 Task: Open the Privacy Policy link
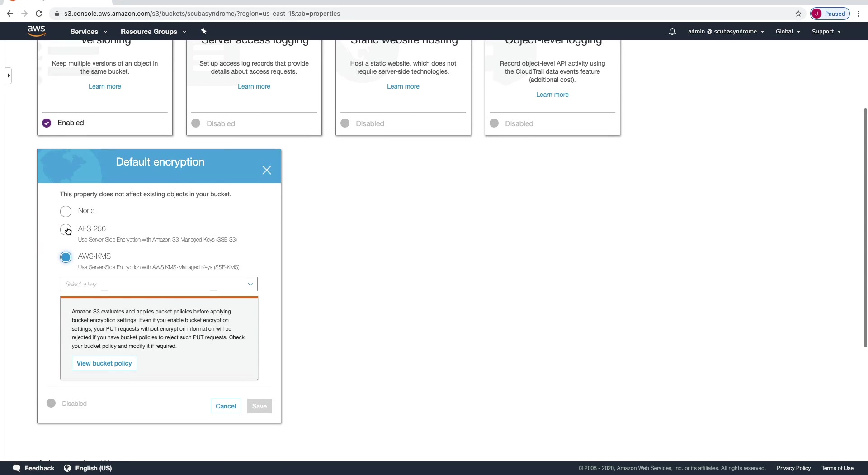click(793, 468)
